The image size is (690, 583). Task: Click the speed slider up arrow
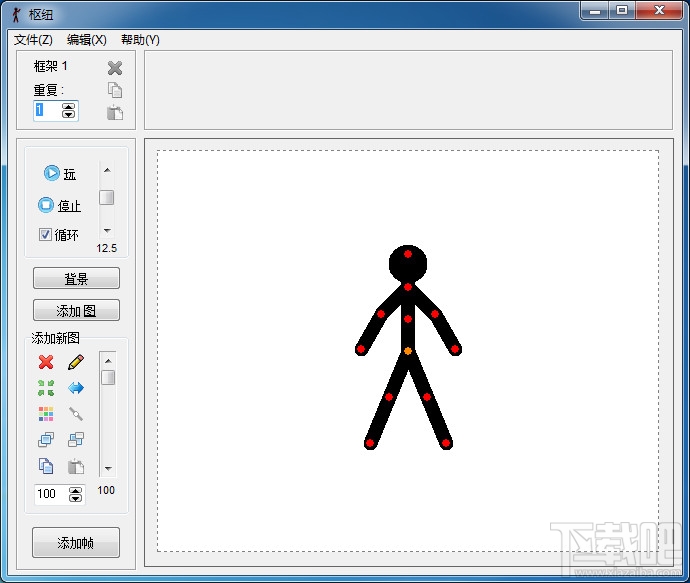[x=107, y=170]
